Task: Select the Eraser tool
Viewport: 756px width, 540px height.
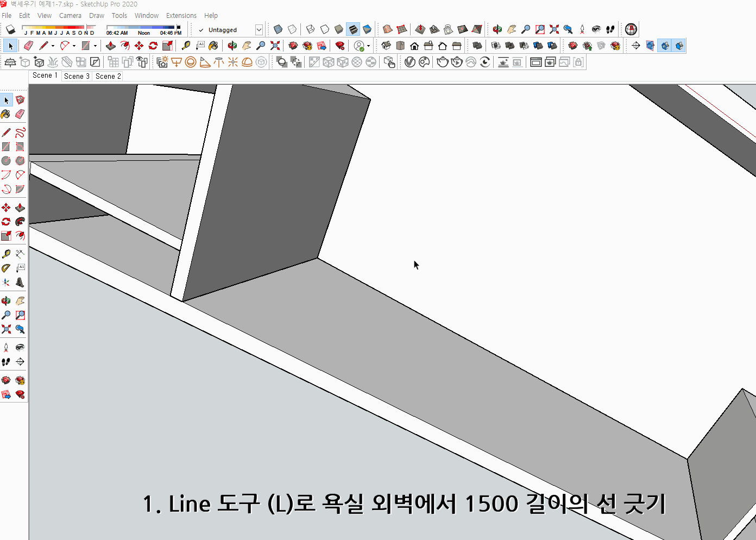Action: tap(28, 45)
